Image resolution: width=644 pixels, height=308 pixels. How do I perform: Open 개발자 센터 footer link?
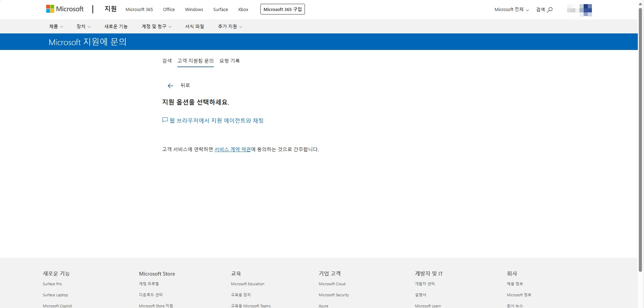pos(425,284)
